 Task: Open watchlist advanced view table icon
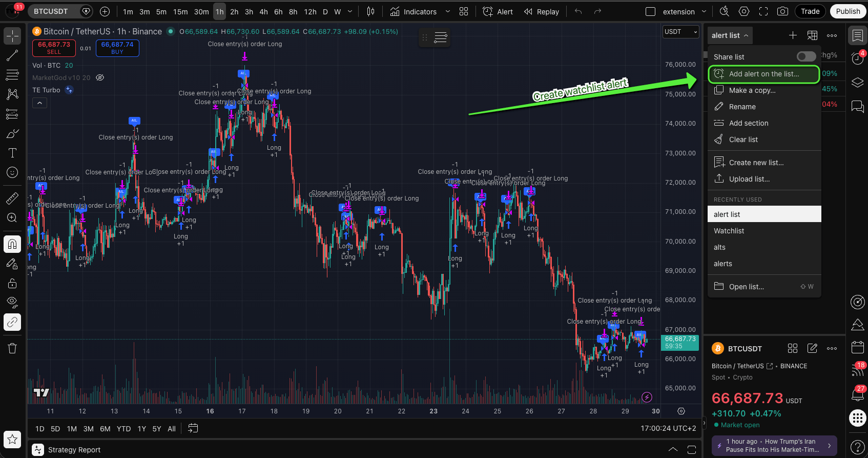coord(812,35)
